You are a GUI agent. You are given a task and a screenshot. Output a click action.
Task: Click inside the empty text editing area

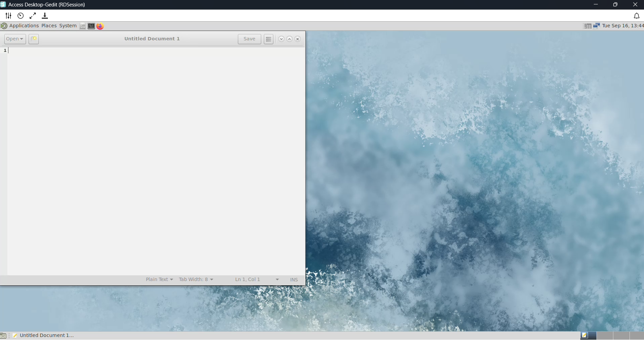click(156, 161)
